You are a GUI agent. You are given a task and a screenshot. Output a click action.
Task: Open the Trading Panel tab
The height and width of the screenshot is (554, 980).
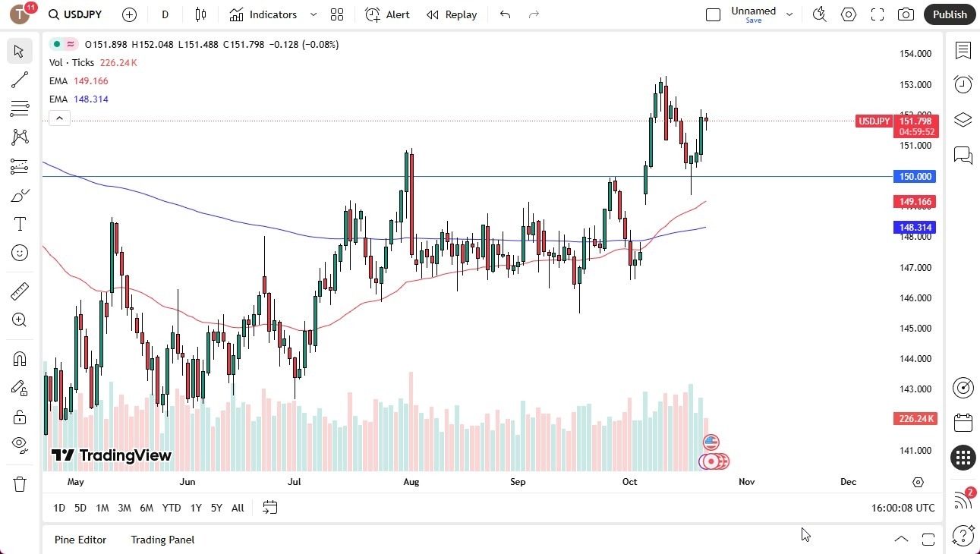[x=162, y=540]
